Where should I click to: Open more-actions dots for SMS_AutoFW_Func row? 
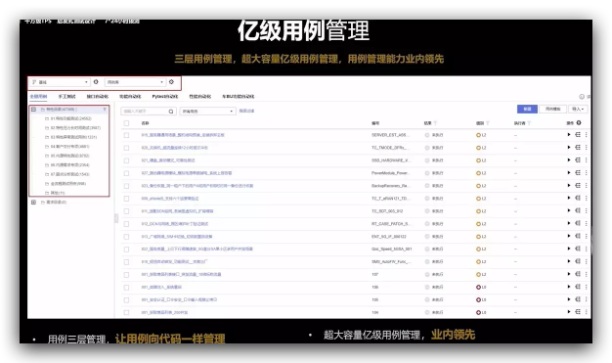pos(586,262)
